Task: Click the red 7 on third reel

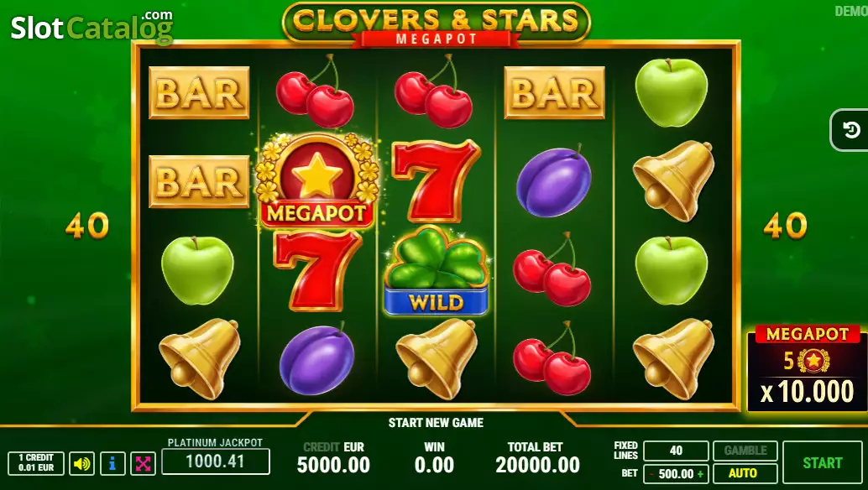Action: click(x=437, y=180)
